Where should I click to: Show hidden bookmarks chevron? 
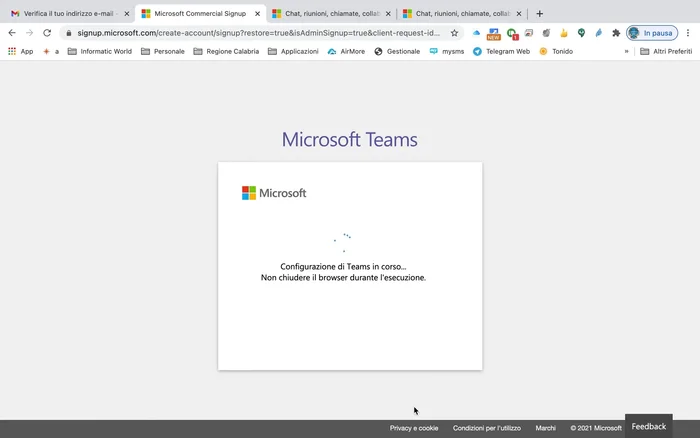tap(626, 51)
